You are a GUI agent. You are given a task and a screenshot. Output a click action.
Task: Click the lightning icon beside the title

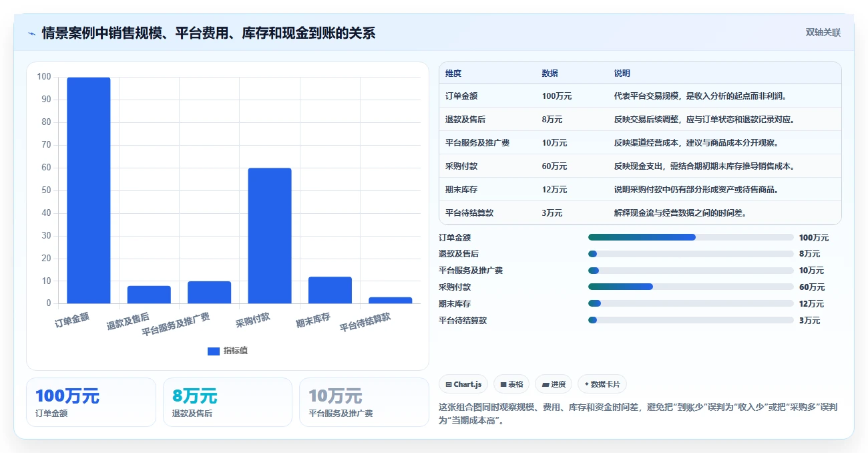coord(31,33)
